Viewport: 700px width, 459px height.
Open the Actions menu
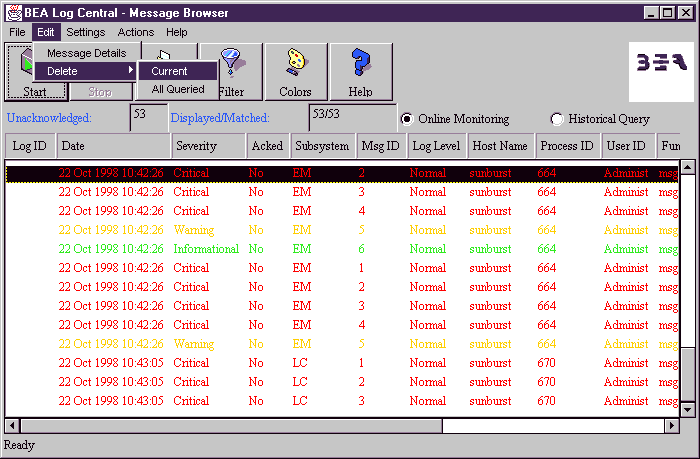coord(136,33)
